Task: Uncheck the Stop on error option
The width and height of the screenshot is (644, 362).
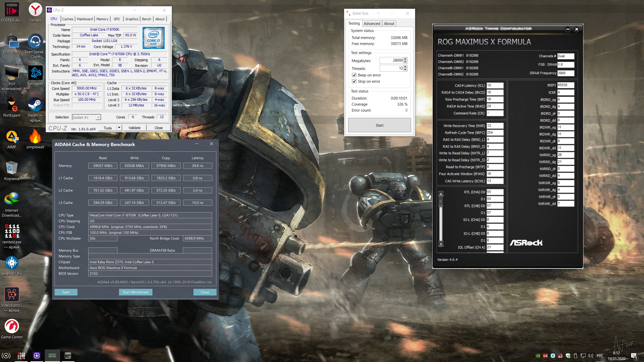Action: [x=354, y=81]
